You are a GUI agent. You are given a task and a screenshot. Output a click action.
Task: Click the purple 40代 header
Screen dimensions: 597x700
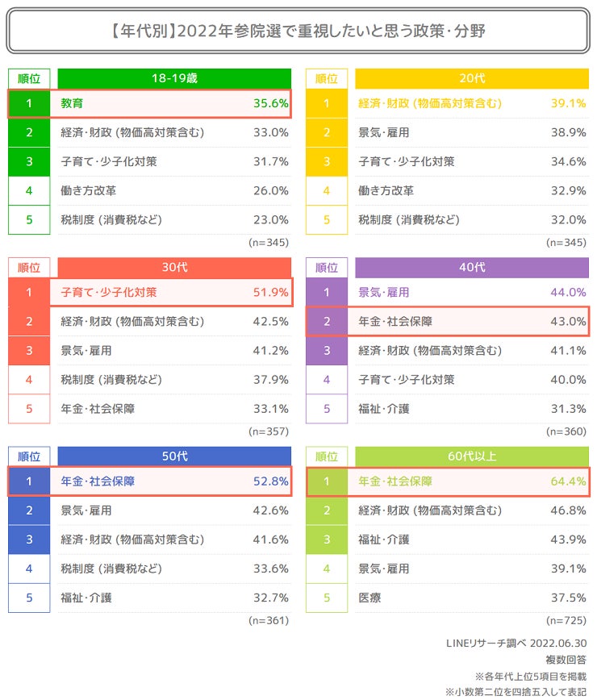471,267
